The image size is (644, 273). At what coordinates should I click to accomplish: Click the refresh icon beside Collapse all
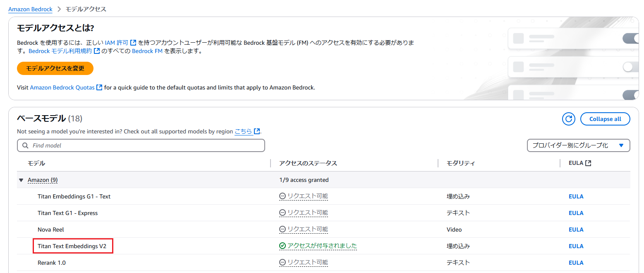[x=569, y=119]
